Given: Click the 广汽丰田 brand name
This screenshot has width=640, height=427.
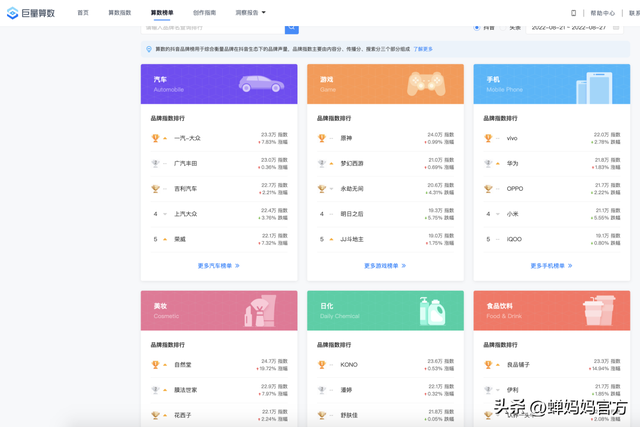Looking at the screenshot, I should [x=186, y=164].
